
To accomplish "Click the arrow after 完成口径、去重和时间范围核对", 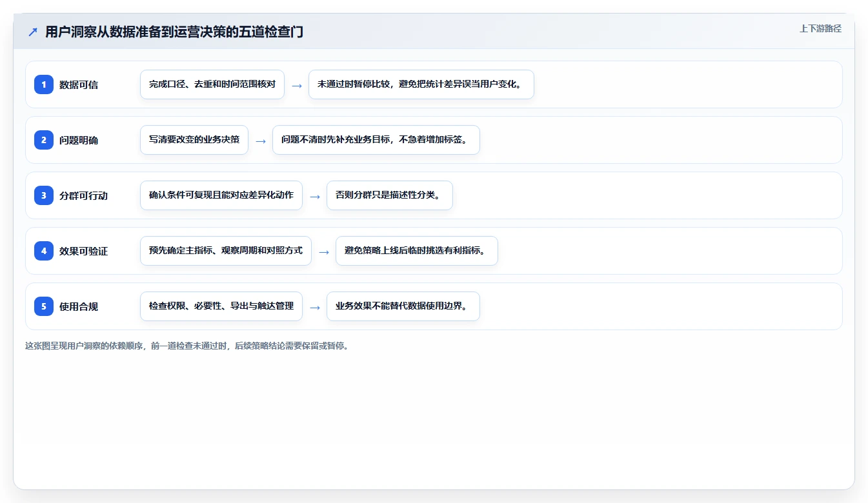I will point(297,85).
